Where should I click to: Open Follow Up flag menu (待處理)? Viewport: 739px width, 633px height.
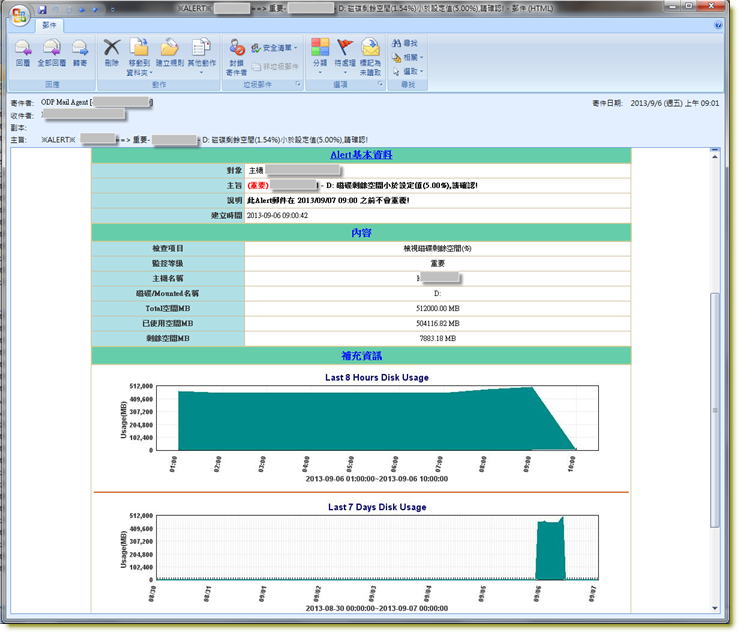345,57
